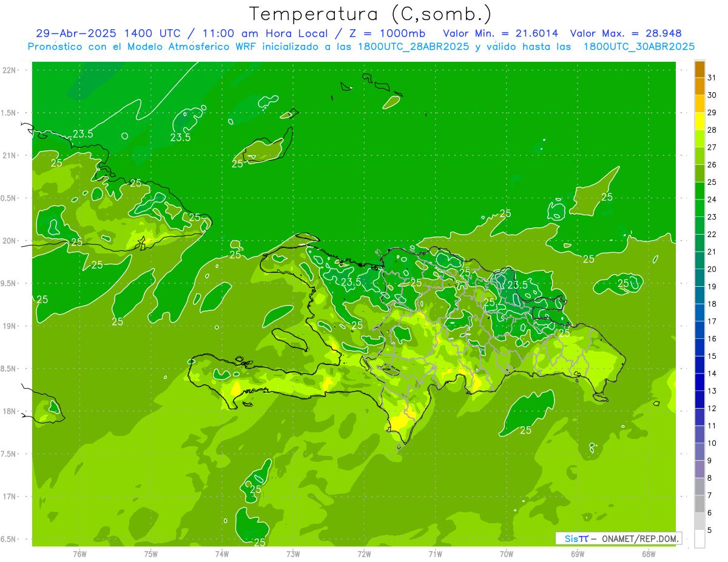
Task: Click the gray legend swatch between 6 and 7
Action: 699,504
